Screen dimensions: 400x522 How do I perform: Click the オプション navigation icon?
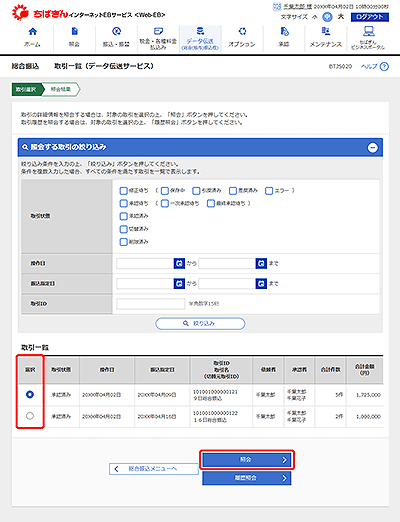click(242, 32)
